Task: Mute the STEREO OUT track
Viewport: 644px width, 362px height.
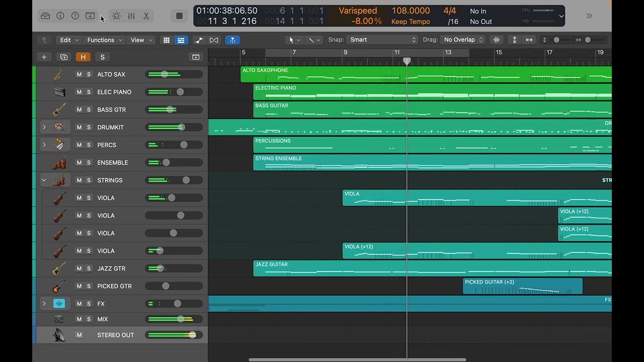Action: coord(79,335)
